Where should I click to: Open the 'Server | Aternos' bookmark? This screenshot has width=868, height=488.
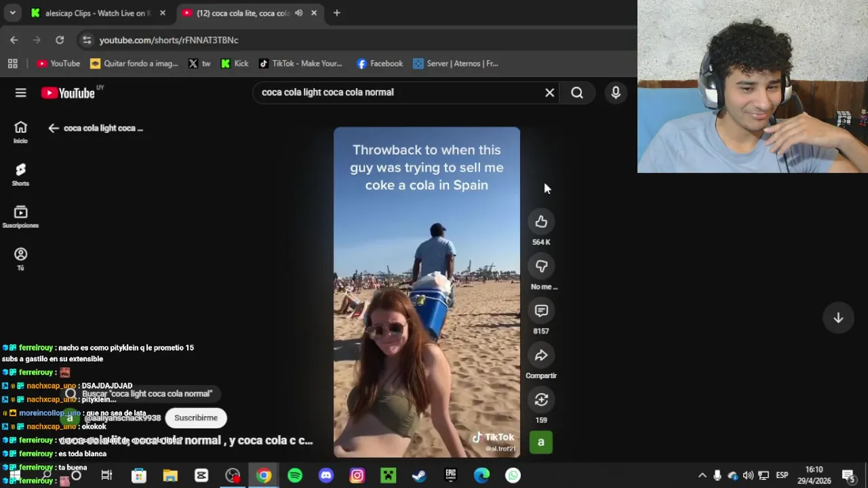point(456,64)
